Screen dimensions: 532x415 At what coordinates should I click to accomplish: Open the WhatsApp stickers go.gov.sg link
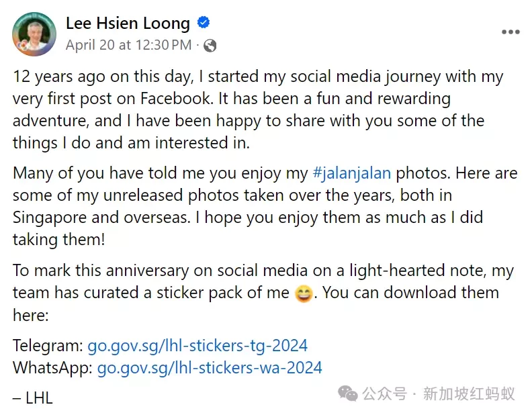pos(210,368)
